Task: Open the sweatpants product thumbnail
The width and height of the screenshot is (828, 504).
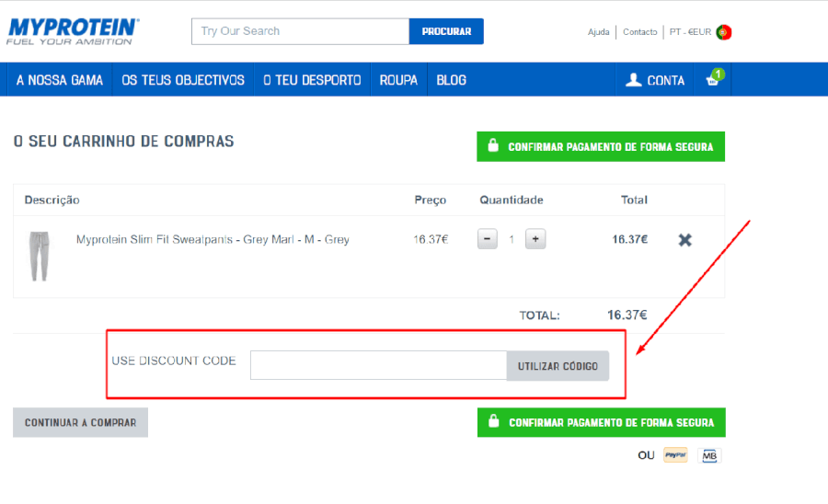Action: pos(39,256)
